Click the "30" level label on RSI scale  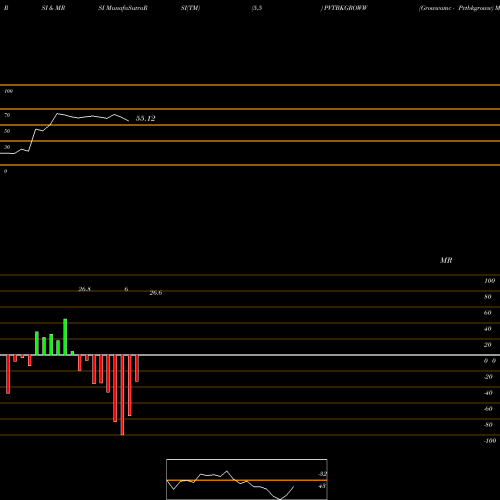point(7,147)
